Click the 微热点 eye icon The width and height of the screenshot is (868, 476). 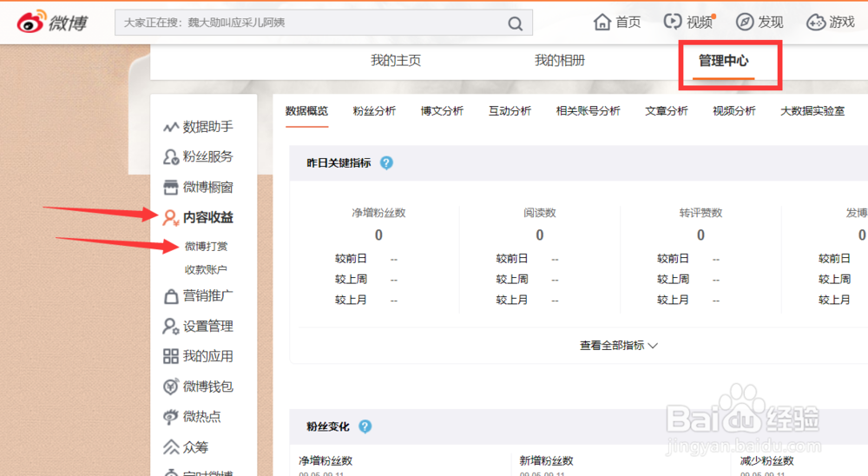(x=170, y=416)
